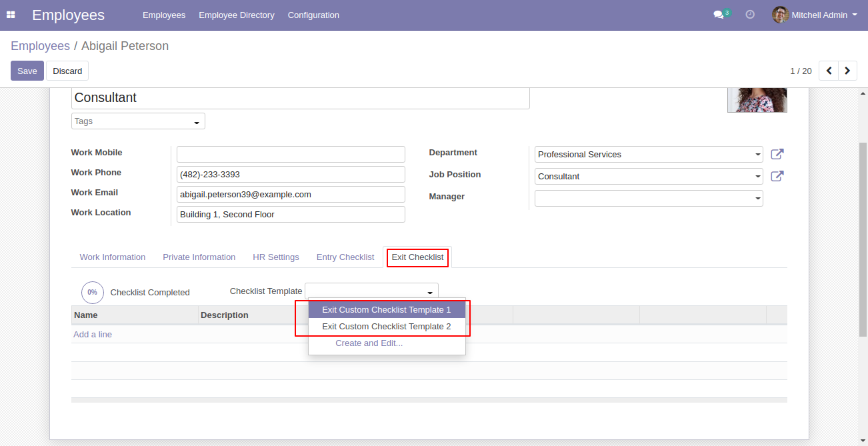Open Department external link icon
868x446 pixels.
(777, 154)
